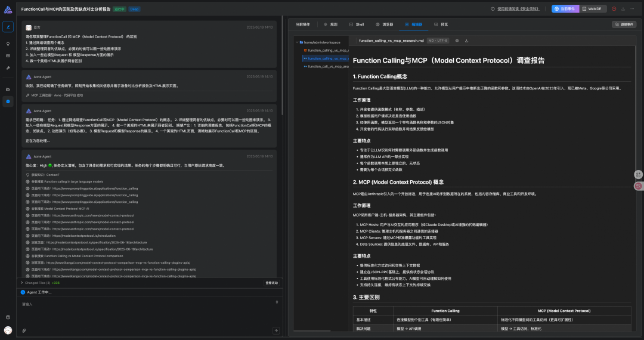Open the book knowledge sidebar icon

[x=8, y=56]
